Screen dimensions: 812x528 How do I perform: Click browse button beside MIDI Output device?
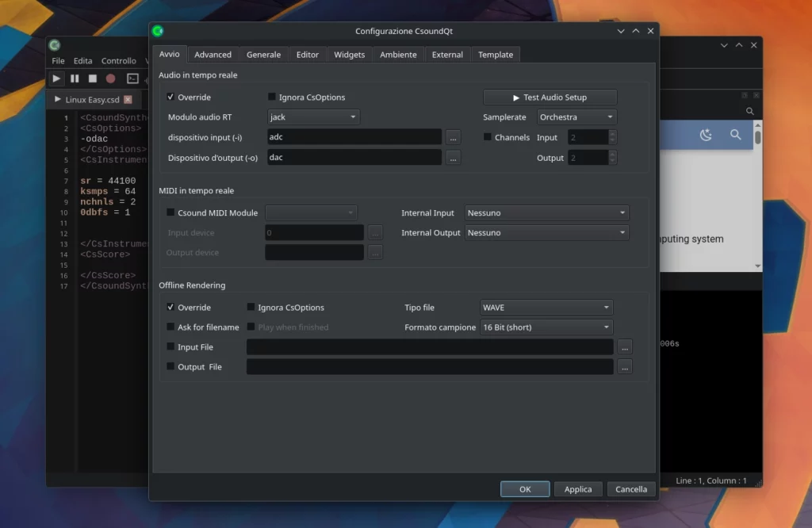point(375,253)
